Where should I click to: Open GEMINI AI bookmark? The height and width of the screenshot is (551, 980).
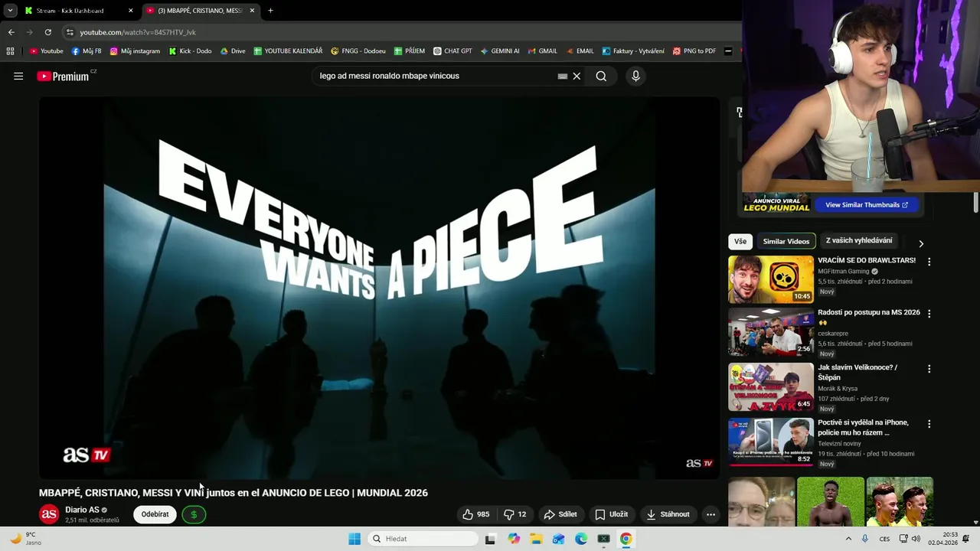pos(500,51)
